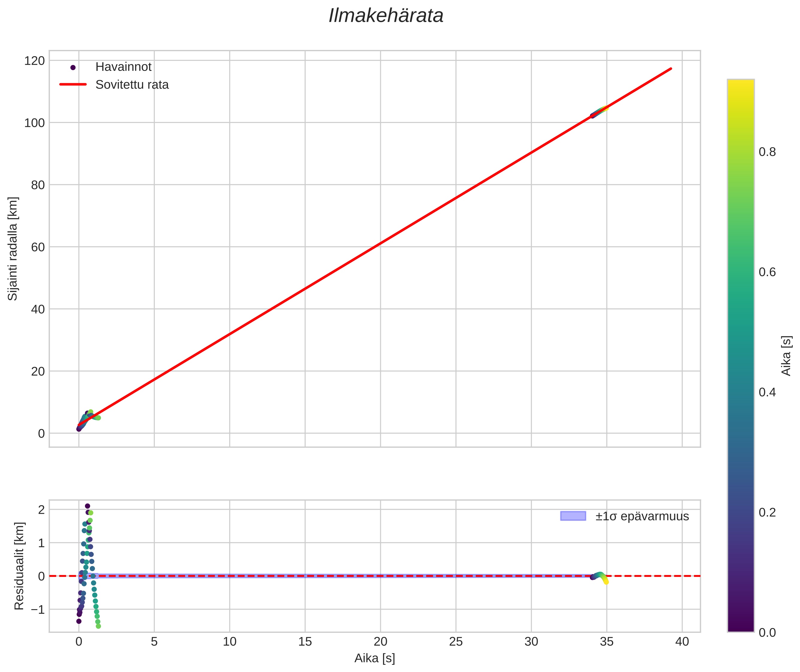
Task: Click the Havainnot legend dot marker
Action: coord(73,67)
